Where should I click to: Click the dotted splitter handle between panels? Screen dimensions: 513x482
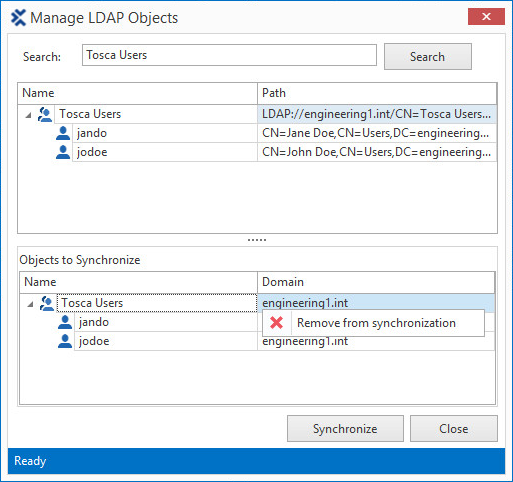pyautogui.click(x=257, y=240)
